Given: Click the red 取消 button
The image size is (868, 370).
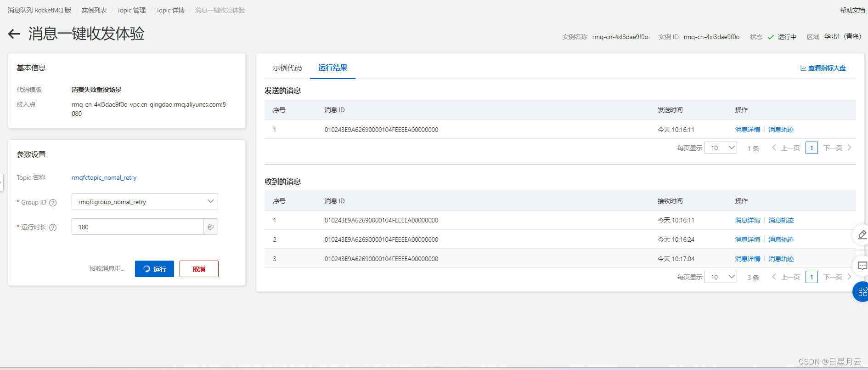Looking at the screenshot, I should (199, 269).
